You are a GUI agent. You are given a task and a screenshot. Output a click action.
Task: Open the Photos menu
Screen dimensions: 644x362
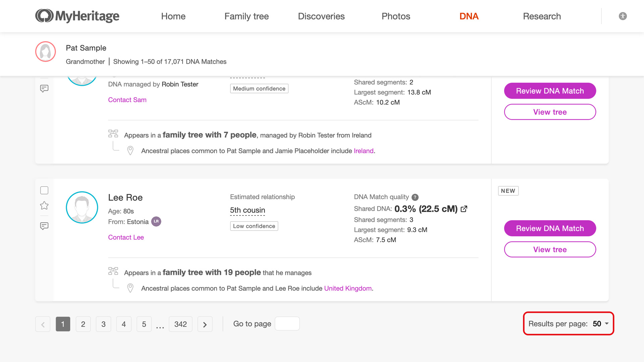pyautogui.click(x=396, y=16)
